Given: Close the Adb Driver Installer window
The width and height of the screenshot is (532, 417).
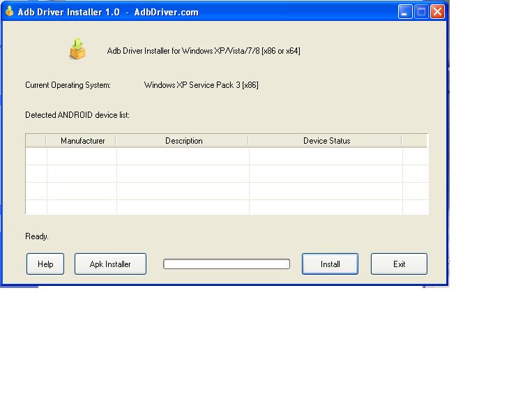Looking at the screenshot, I should [x=438, y=12].
